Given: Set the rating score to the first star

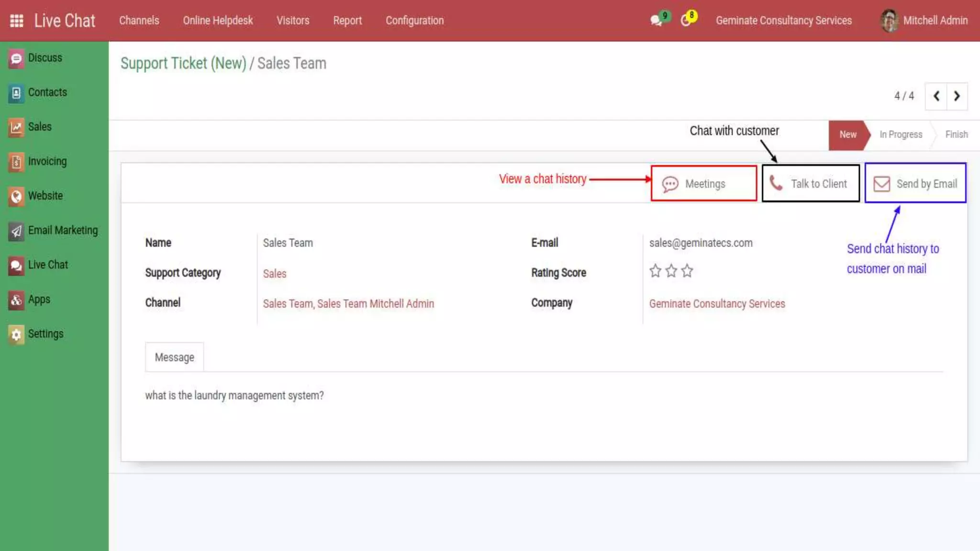Looking at the screenshot, I should pos(655,271).
